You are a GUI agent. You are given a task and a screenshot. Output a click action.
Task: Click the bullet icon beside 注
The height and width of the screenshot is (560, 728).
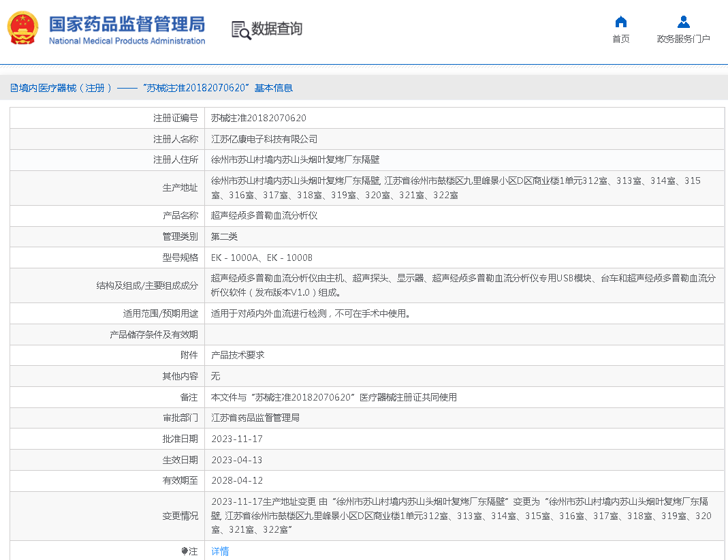click(x=185, y=551)
